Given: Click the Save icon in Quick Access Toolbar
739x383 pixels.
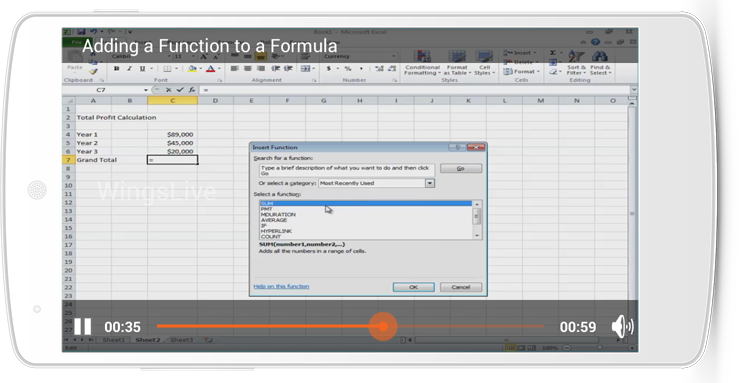Looking at the screenshot, I should [81, 32].
